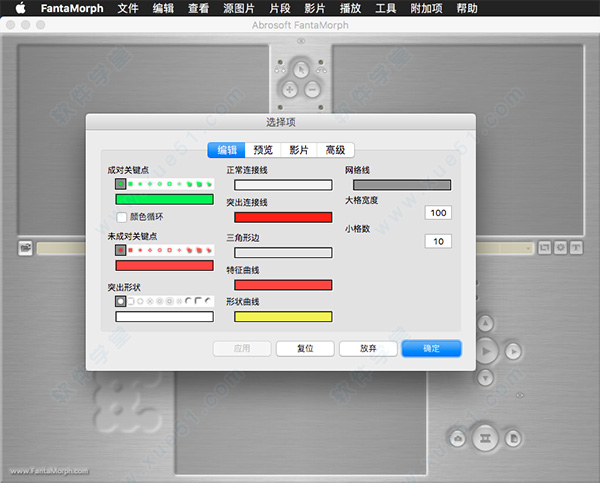
Task: Open the 片段 menu
Action: [280, 8]
